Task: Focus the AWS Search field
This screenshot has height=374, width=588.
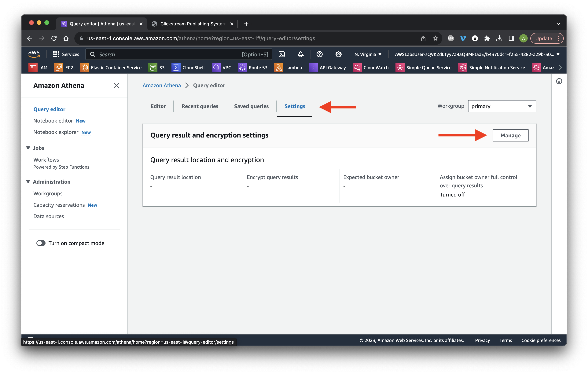Action: [x=179, y=54]
